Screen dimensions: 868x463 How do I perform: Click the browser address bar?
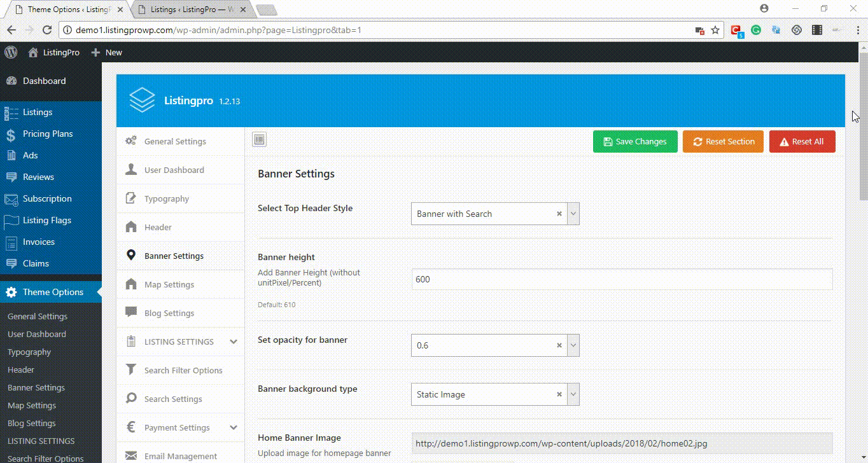coord(377,30)
